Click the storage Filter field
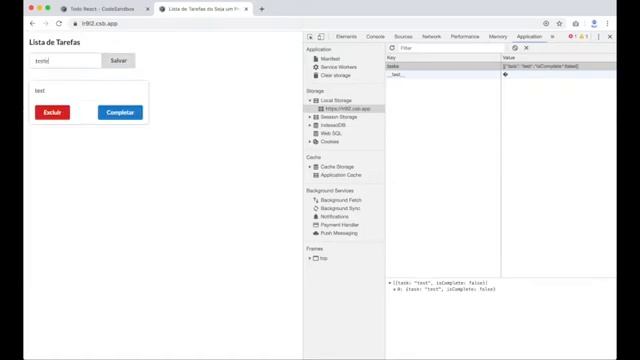Viewport: 640px width, 360px height. [451, 48]
